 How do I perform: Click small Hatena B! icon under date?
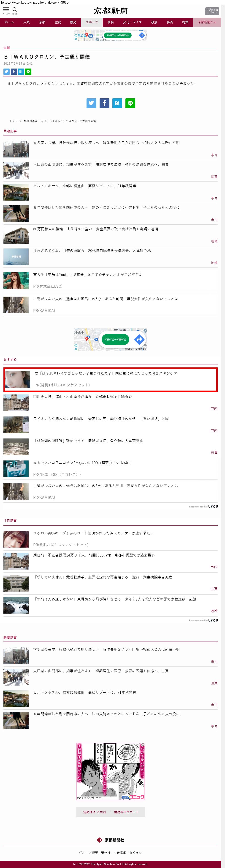(x=21, y=72)
